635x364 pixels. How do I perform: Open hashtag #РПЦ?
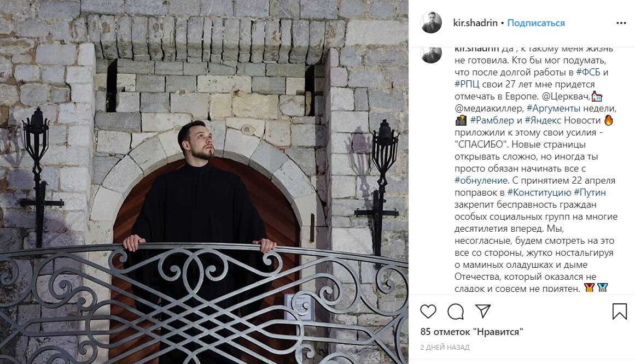(467, 85)
